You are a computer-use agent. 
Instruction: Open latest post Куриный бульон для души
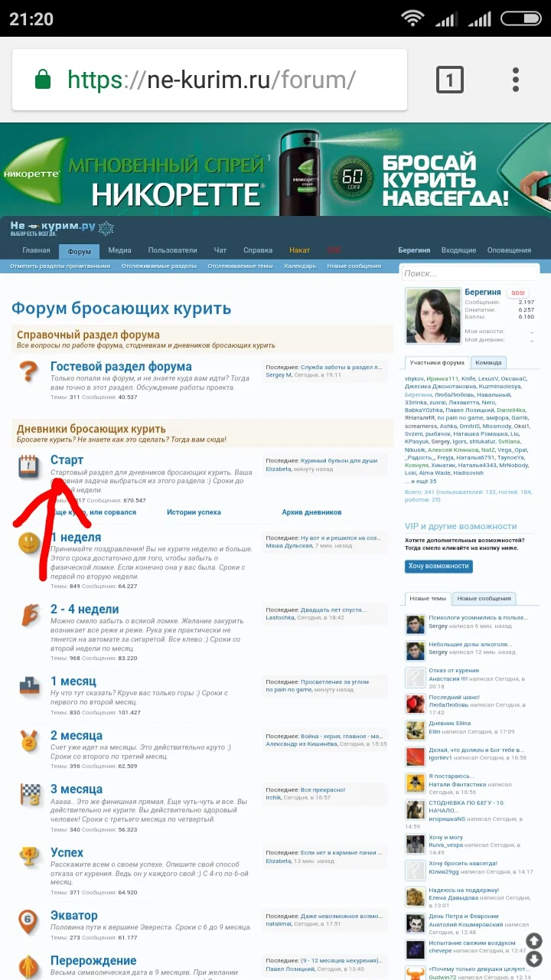339,461
